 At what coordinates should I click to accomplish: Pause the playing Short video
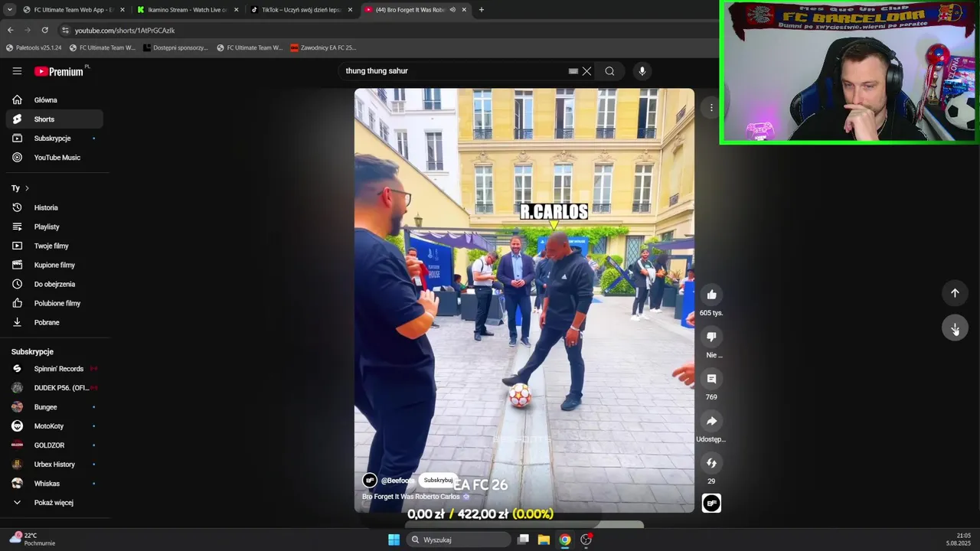click(x=524, y=300)
